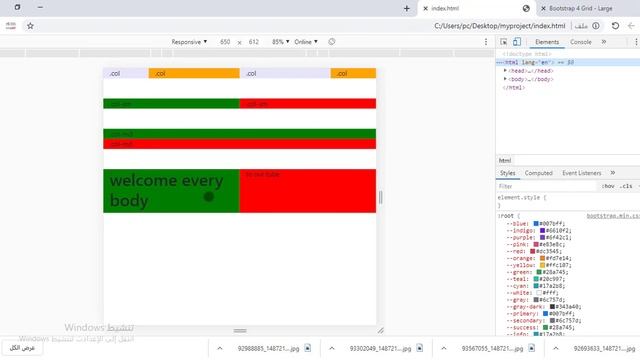
Task: Edit the viewport width field 650
Action: (225, 42)
